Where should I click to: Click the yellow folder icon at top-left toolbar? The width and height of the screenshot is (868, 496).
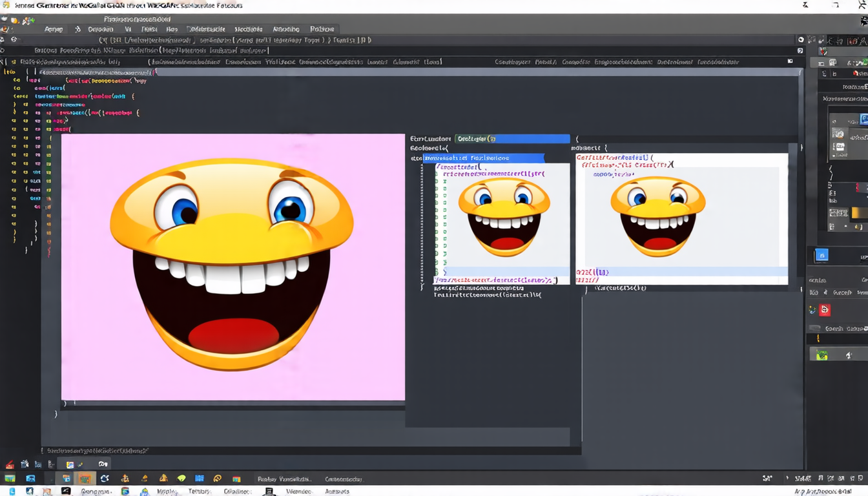click(x=14, y=20)
